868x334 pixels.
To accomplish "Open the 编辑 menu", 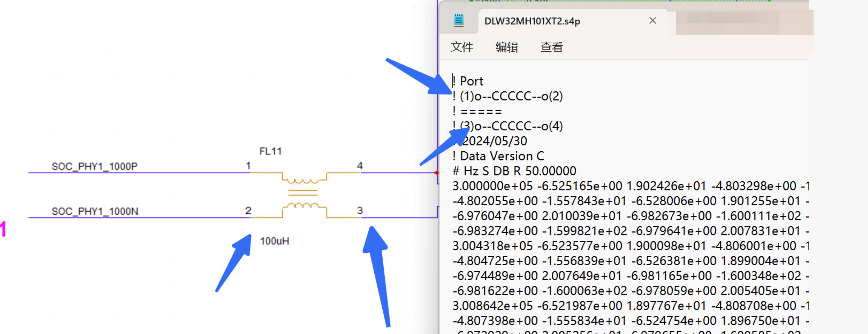I will (506, 47).
